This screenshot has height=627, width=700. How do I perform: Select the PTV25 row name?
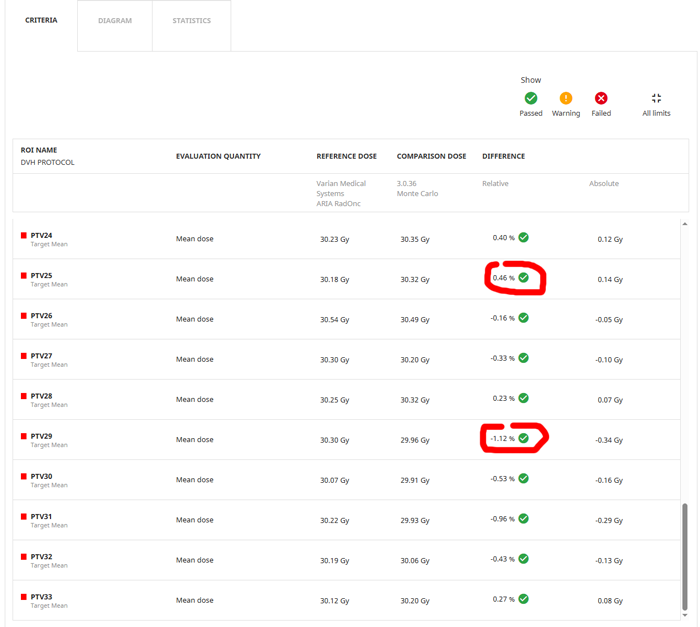tap(42, 276)
